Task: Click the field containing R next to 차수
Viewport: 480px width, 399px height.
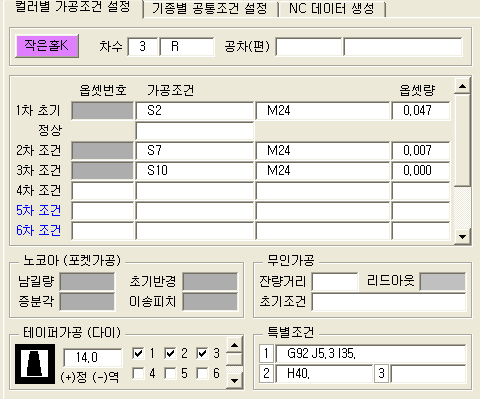Action: (187, 46)
